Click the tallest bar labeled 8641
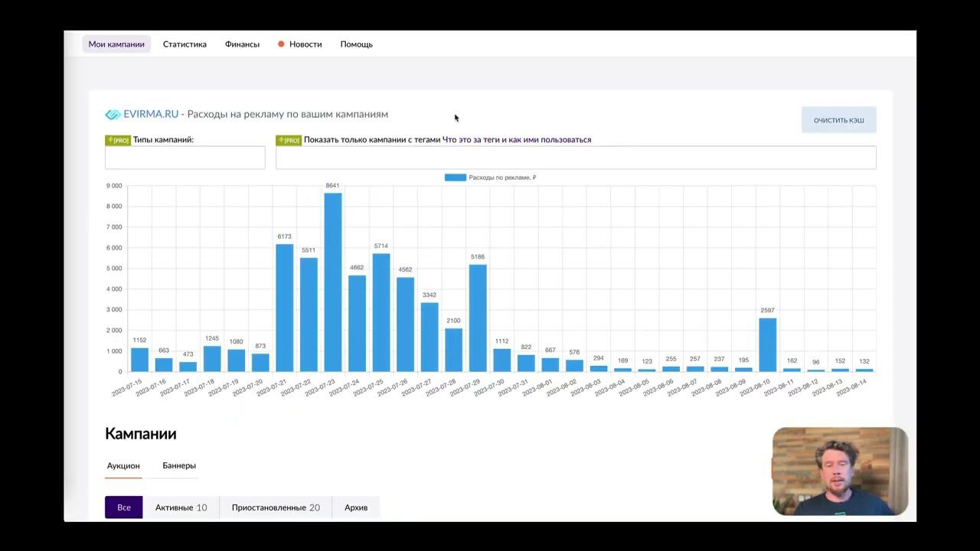980x551 pixels. click(x=332, y=282)
